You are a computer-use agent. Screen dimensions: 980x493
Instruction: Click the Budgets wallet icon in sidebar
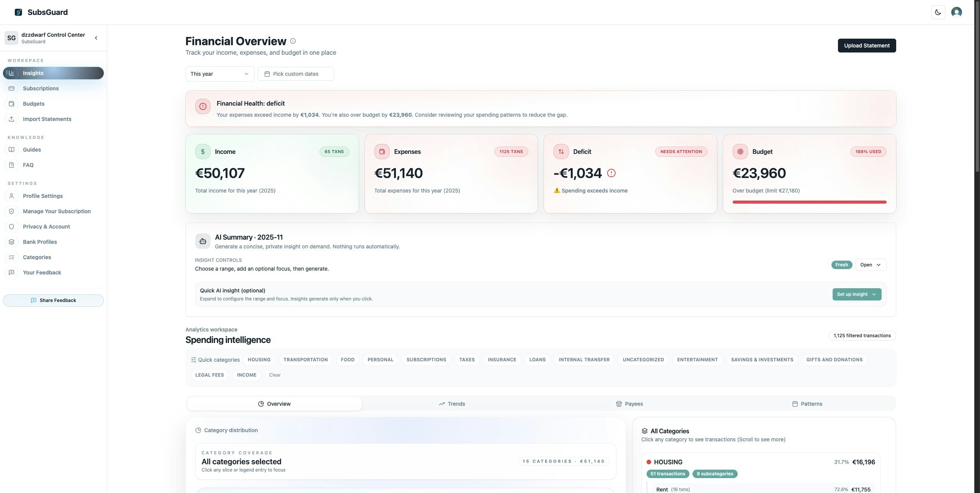11,104
